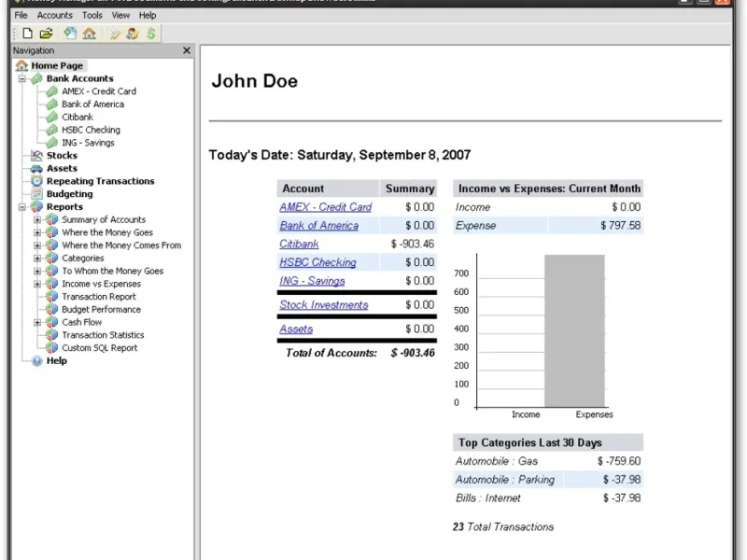
Task: Click the Organize Categories pencil icon
Action: 114,34
